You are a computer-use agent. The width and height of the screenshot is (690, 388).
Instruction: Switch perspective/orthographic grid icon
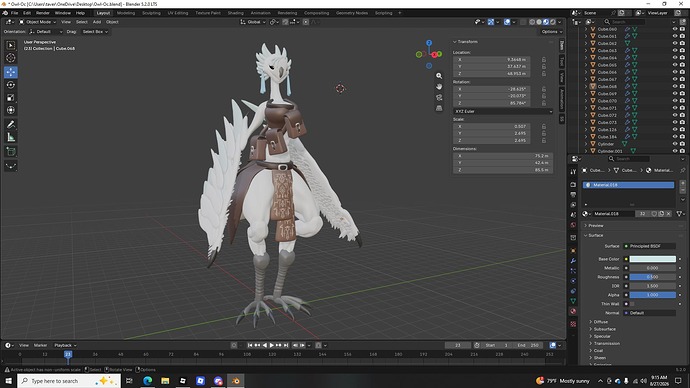coord(439,108)
